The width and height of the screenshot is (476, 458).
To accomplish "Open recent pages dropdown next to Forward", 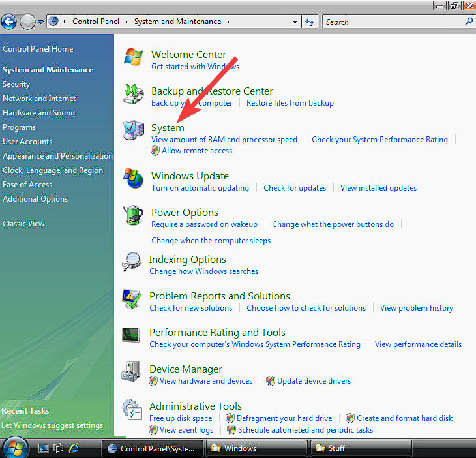I will [x=40, y=22].
